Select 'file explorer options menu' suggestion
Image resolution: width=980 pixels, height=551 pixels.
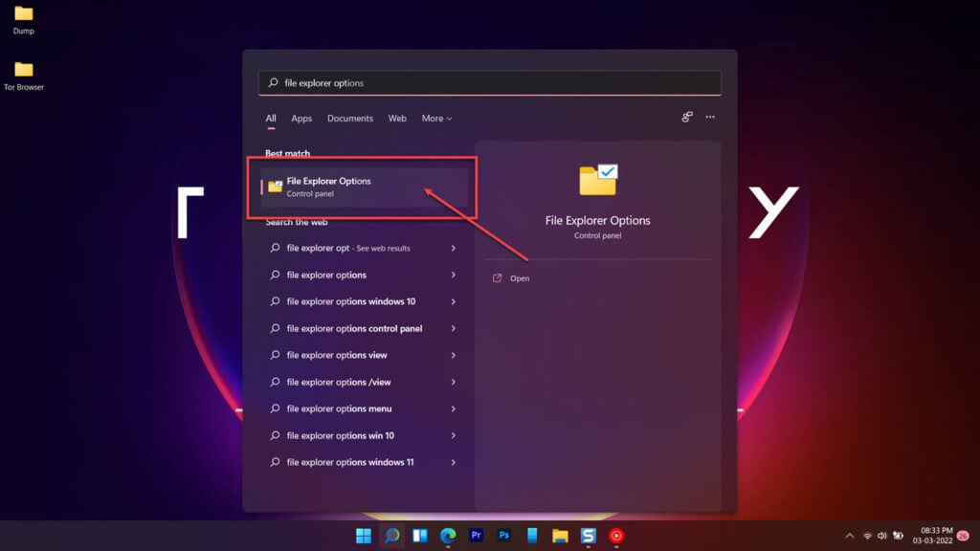(365, 408)
